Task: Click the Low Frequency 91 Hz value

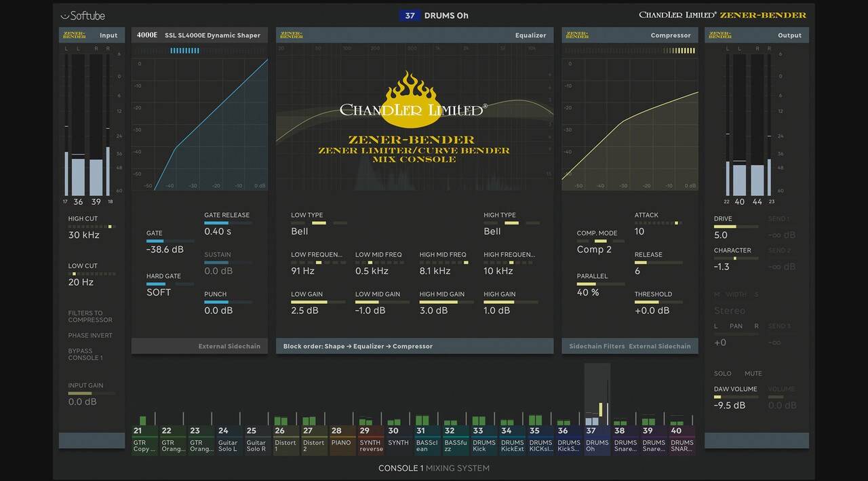Action: click(x=302, y=271)
